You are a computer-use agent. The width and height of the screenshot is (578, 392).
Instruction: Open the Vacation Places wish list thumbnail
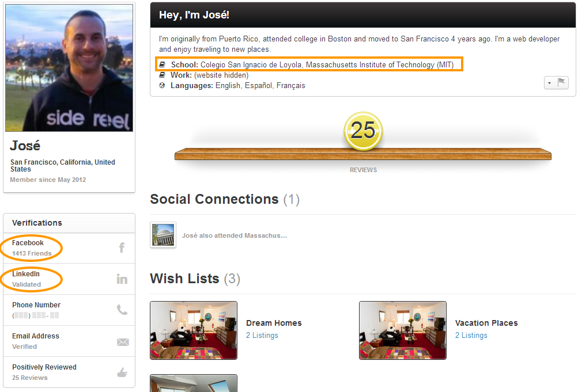403,330
